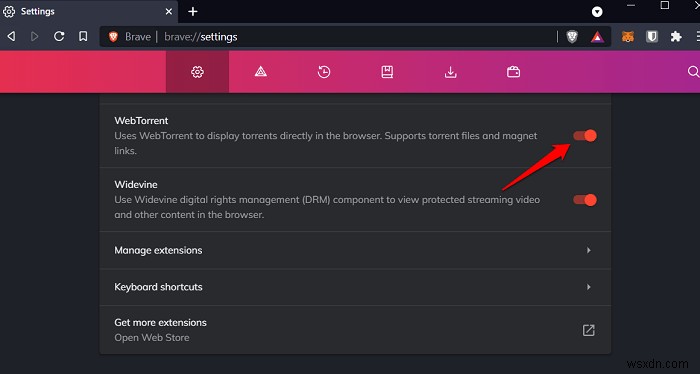Viewport: 700px width, 374px height.
Task: Close the Settings tab
Action: 169,12
